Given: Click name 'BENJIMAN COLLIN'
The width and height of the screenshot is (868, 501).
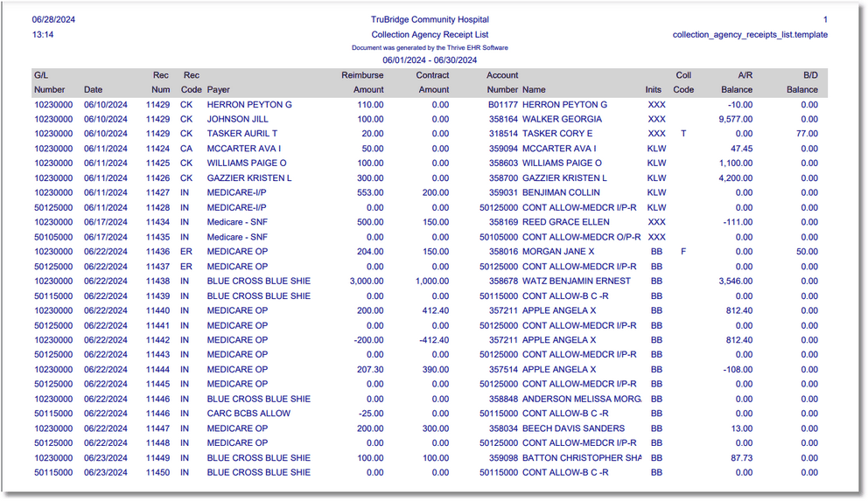Looking at the screenshot, I should [561, 192].
